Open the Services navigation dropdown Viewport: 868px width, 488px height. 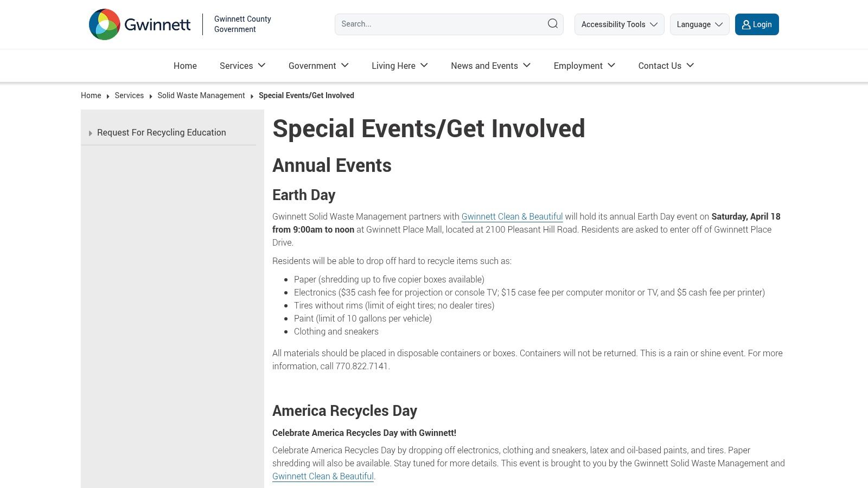[x=242, y=66]
